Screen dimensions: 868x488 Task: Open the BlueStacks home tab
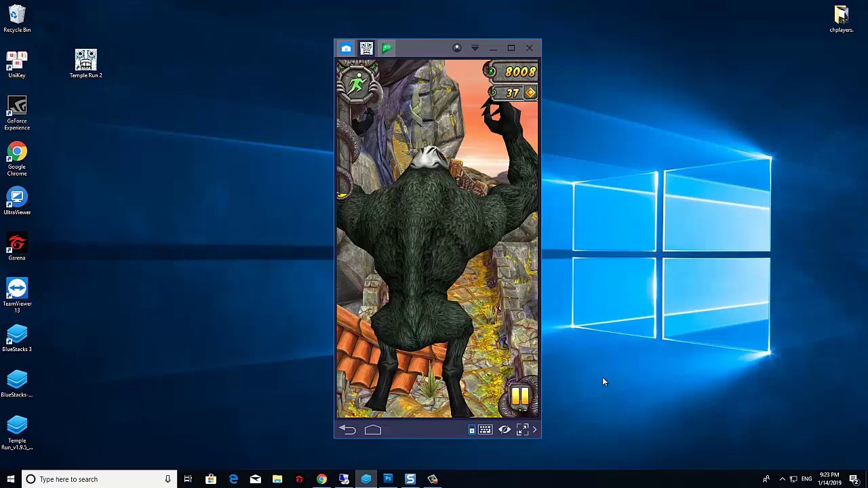coord(346,48)
